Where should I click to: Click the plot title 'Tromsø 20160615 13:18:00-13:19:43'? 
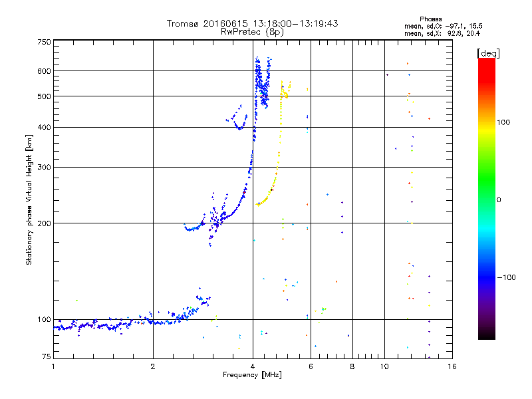coord(252,23)
